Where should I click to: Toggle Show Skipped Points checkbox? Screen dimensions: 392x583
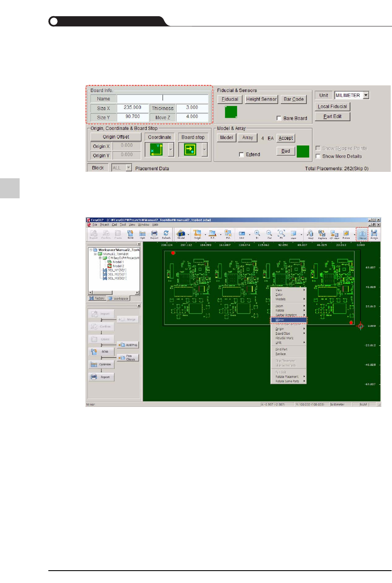point(318,148)
